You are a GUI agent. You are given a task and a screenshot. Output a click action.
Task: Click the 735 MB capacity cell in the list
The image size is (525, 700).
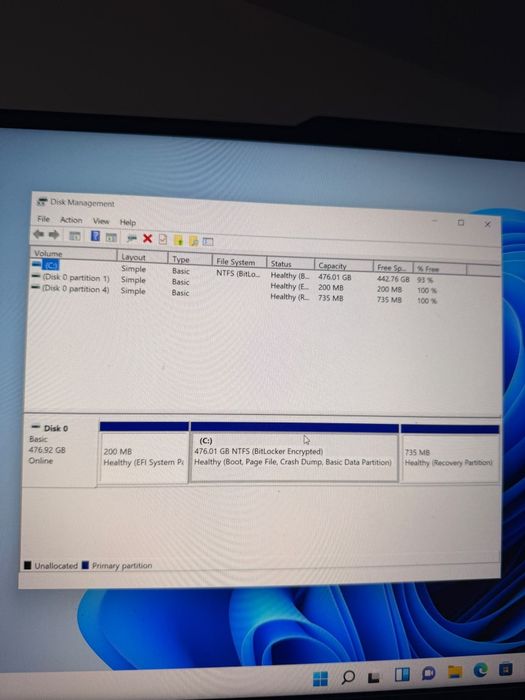pyautogui.click(x=331, y=298)
